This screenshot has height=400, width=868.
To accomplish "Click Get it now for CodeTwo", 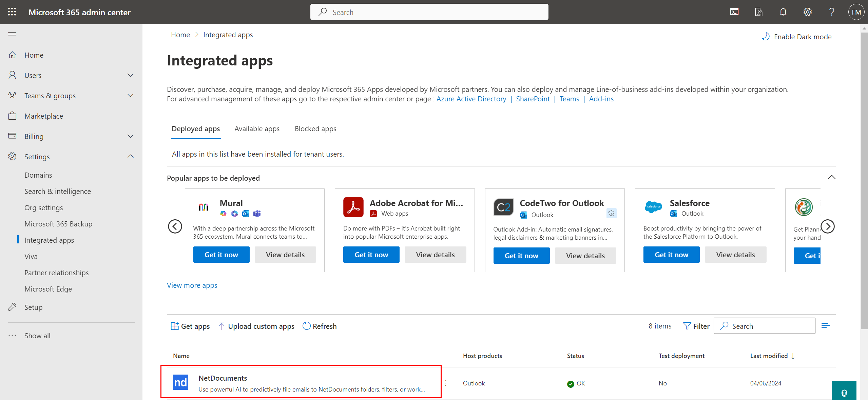I will pos(521,256).
